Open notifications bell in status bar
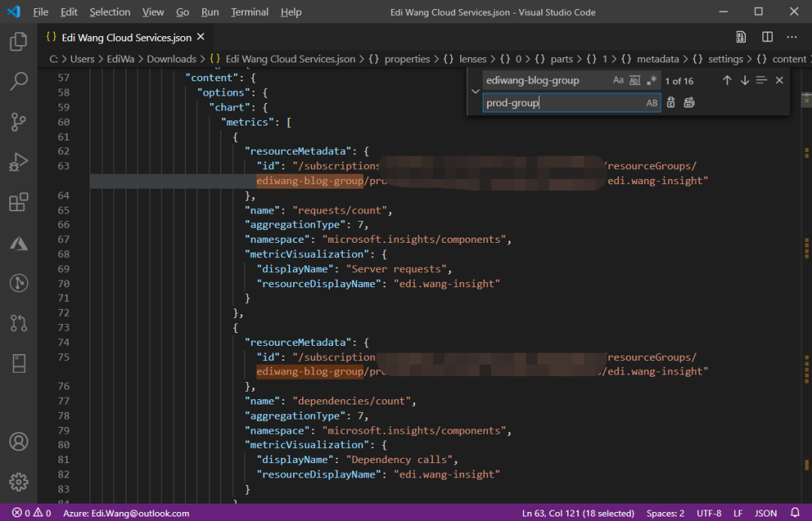812x521 pixels. 795,513
